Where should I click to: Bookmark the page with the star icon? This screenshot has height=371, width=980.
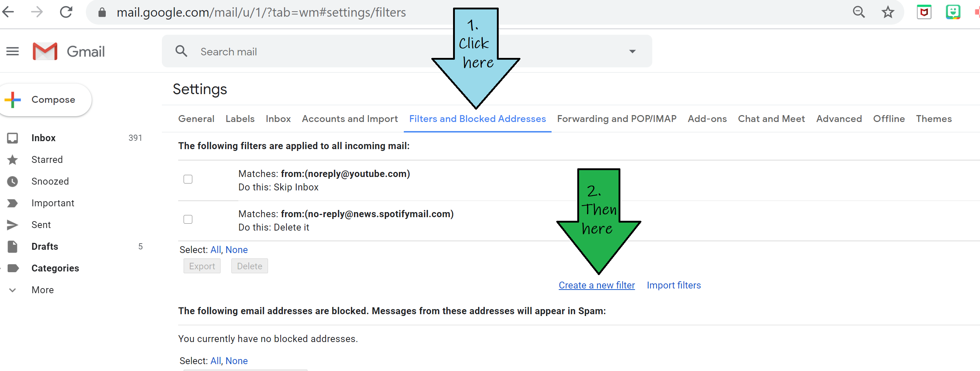(x=888, y=12)
